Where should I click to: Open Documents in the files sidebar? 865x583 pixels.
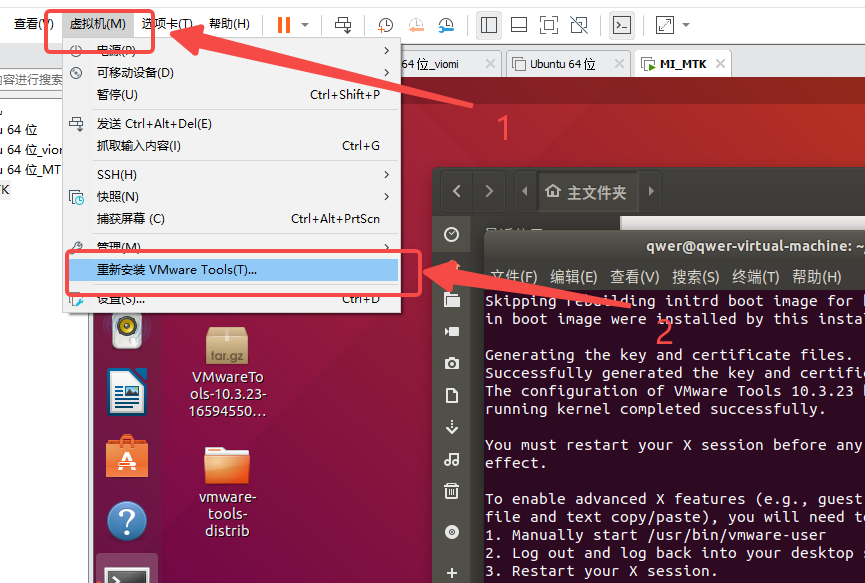coord(452,395)
